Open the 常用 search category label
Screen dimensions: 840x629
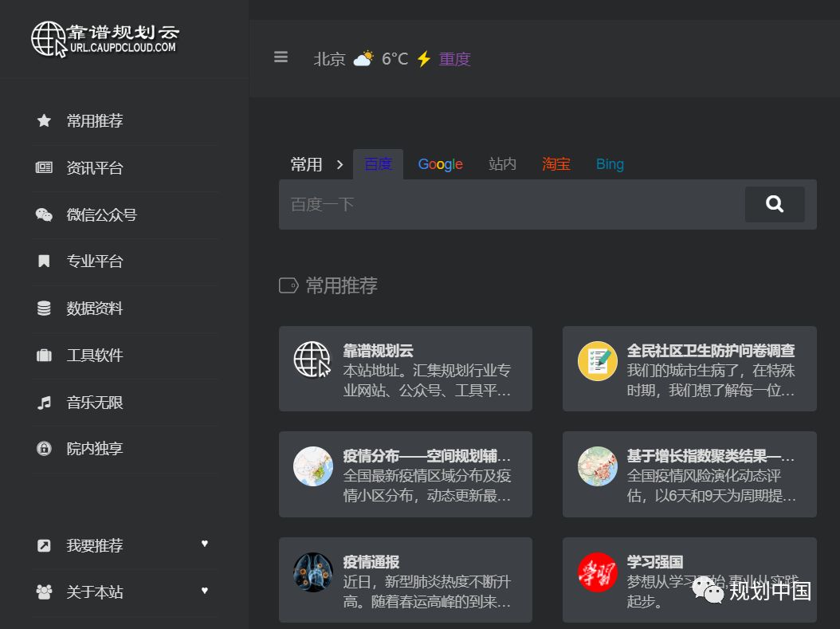coord(306,164)
